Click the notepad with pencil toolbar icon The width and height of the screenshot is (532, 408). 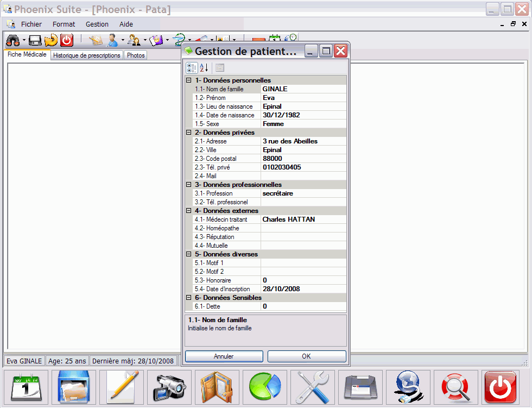pyautogui.click(x=96, y=40)
